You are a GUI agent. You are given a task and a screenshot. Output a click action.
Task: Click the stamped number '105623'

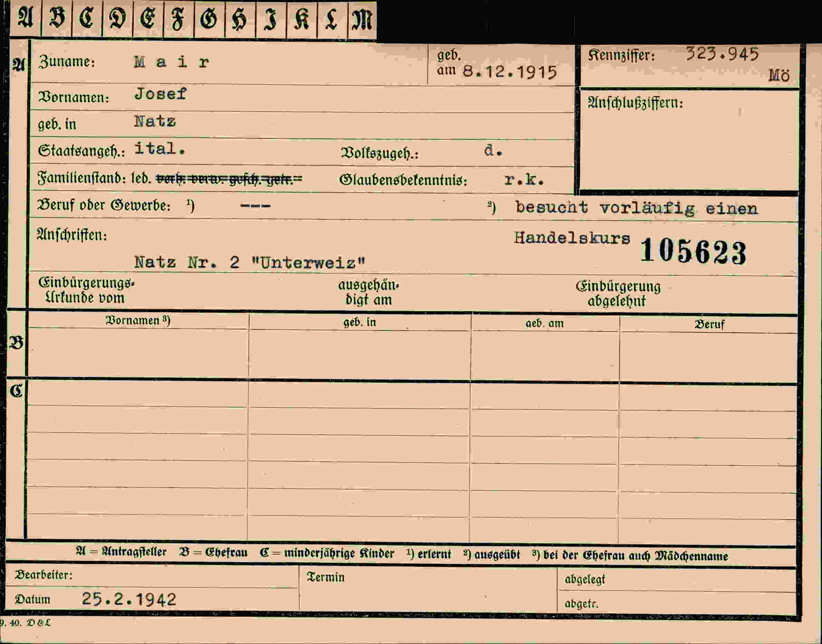point(693,252)
